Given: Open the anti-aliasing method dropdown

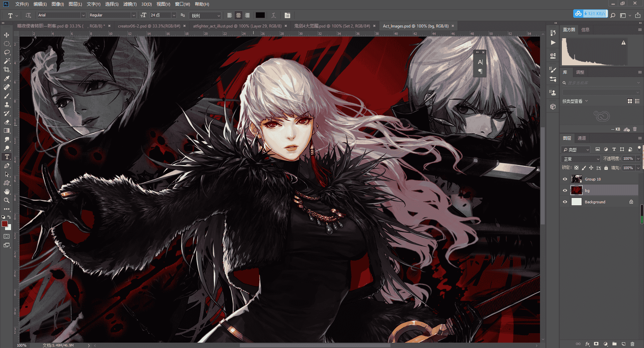Looking at the screenshot, I should 206,15.
